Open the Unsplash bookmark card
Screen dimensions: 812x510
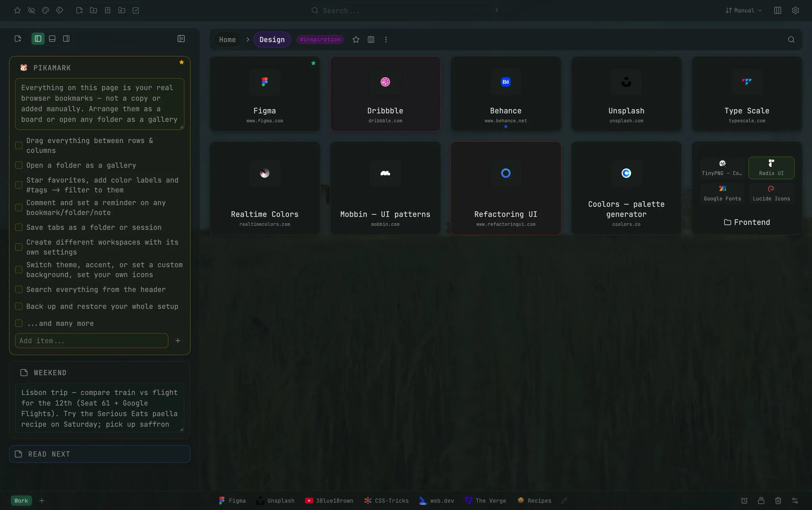[x=626, y=94]
